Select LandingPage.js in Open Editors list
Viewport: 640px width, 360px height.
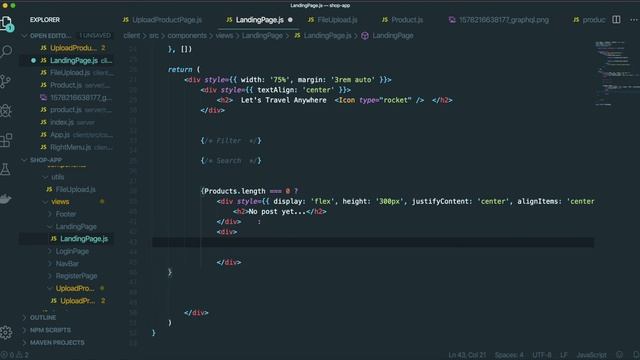(x=73, y=60)
